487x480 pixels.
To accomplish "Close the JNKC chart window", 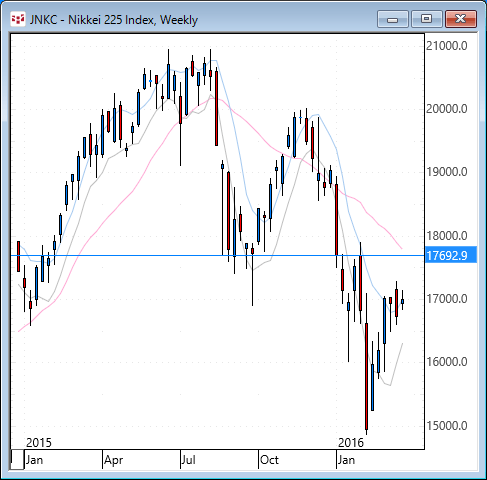I will point(461,19).
